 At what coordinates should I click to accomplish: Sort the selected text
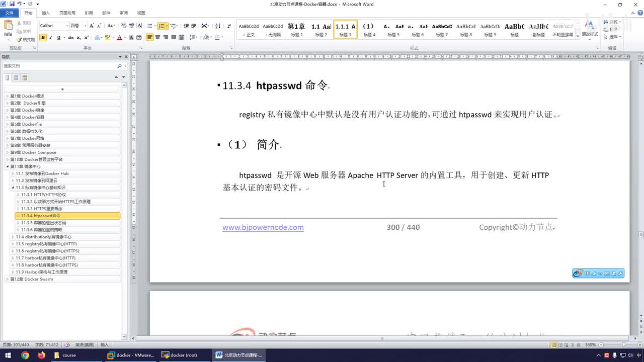point(218,26)
